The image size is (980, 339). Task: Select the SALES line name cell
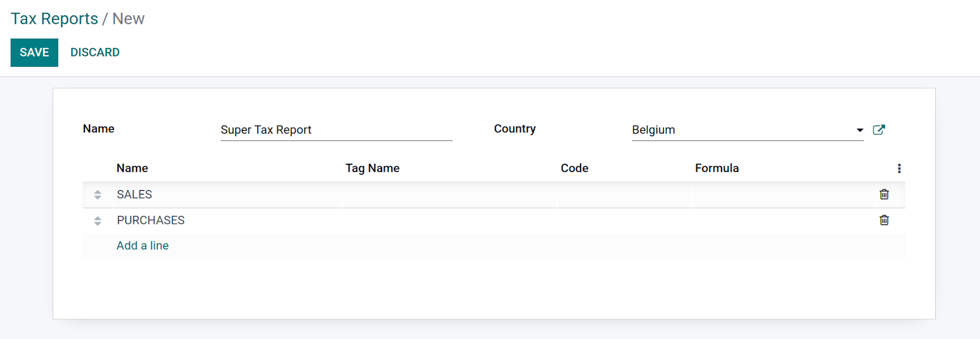click(x=227, y=195)
